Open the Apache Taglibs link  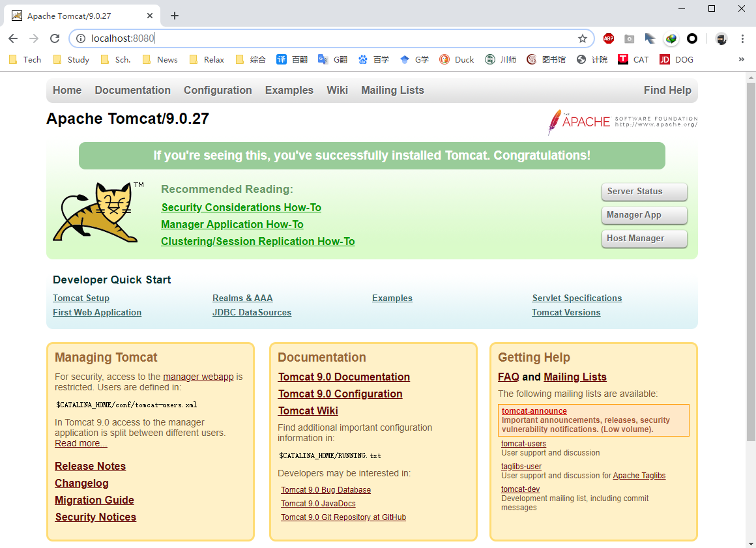pos(639,476)
